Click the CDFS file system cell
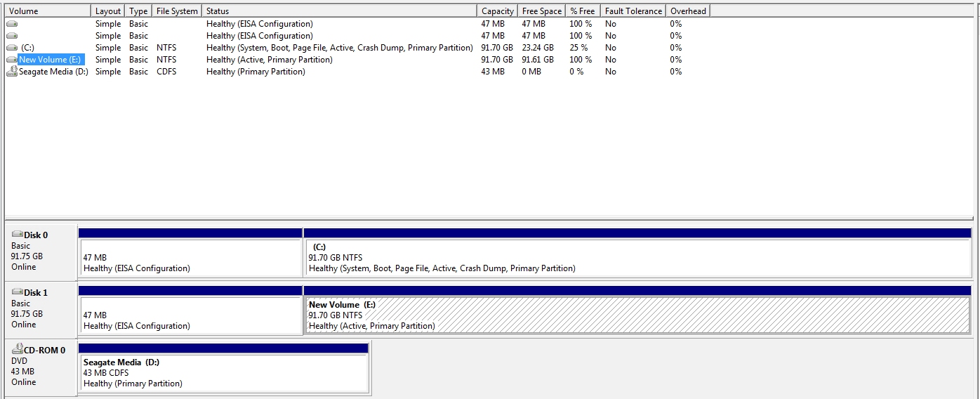Viewport: 980px width, 399px height. [x=166, y=72]
